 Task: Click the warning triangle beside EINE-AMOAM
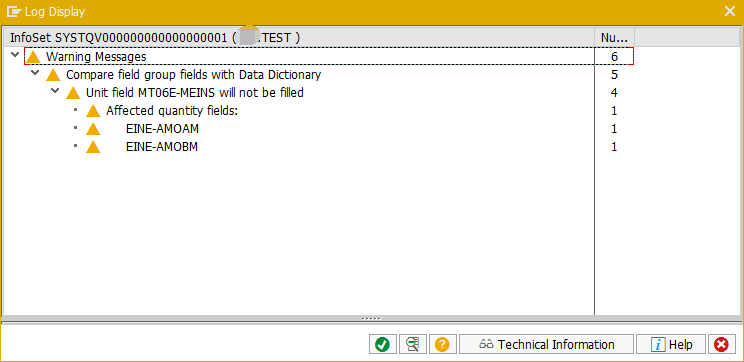93,129
